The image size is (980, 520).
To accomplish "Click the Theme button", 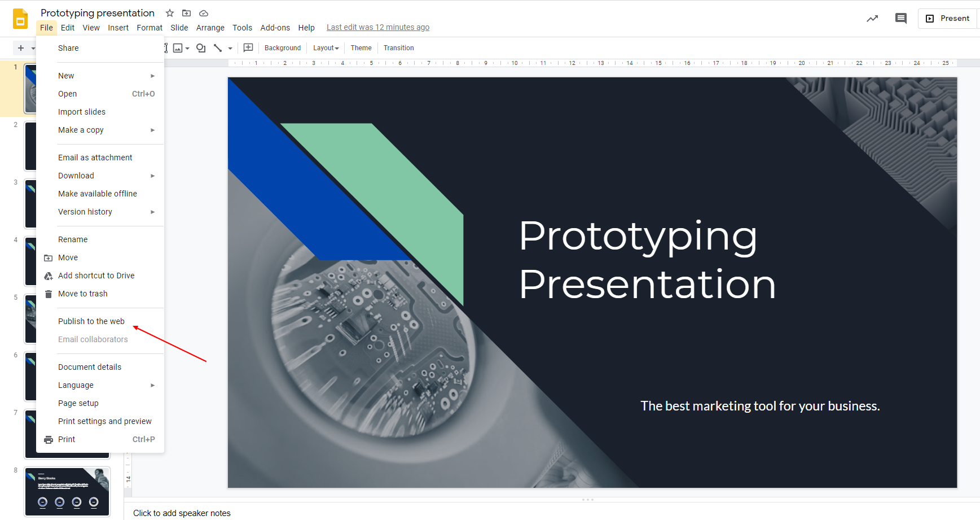I will pyautogui.click(x=361, y=48).
